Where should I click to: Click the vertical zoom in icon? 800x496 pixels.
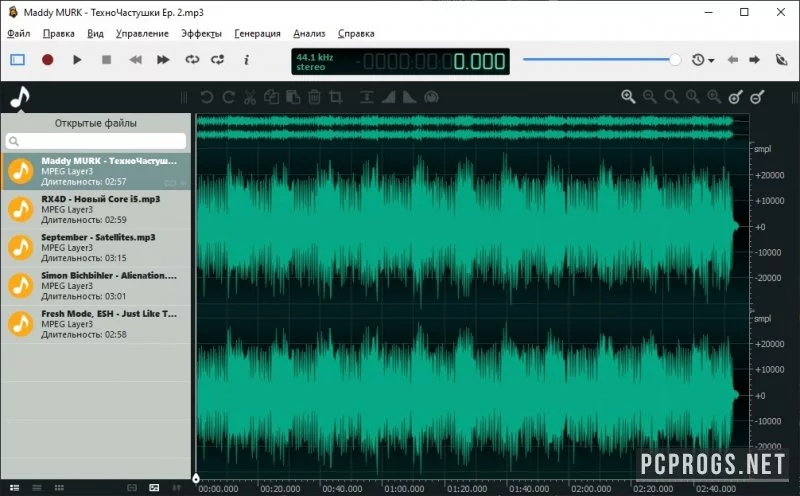tap(735, 97)
